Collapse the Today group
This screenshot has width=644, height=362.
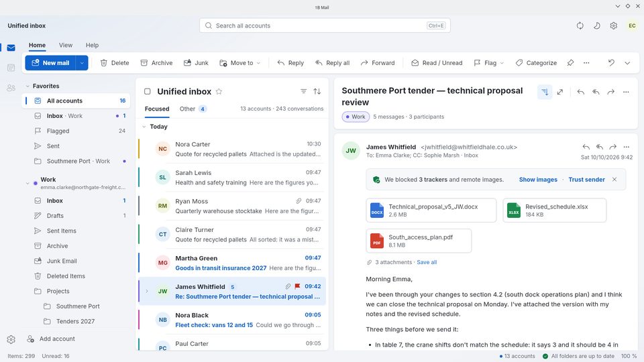(x=144, y=127)
